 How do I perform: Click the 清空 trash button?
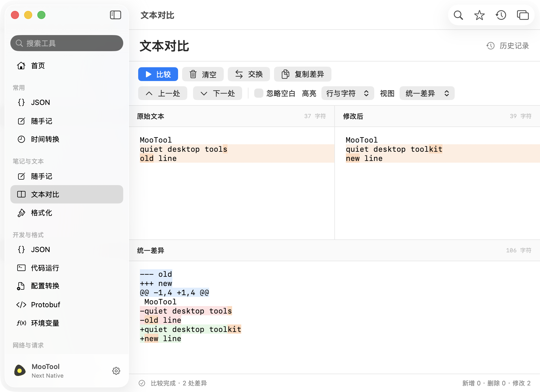pyautogui.click(x=203, y=74)
